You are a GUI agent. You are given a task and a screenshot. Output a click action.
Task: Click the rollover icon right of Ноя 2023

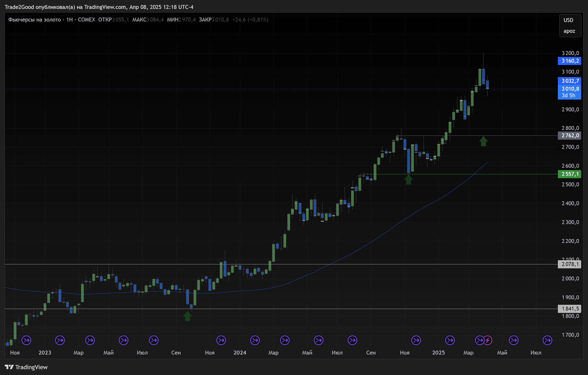pyautogui.click(x=221, y=340)
